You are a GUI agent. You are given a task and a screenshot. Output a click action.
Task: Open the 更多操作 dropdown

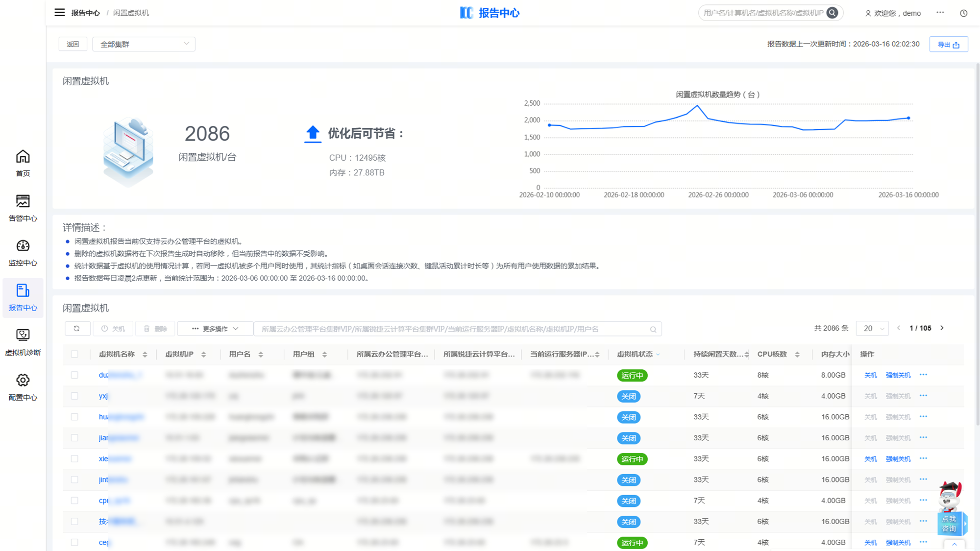tap(215, 329)
